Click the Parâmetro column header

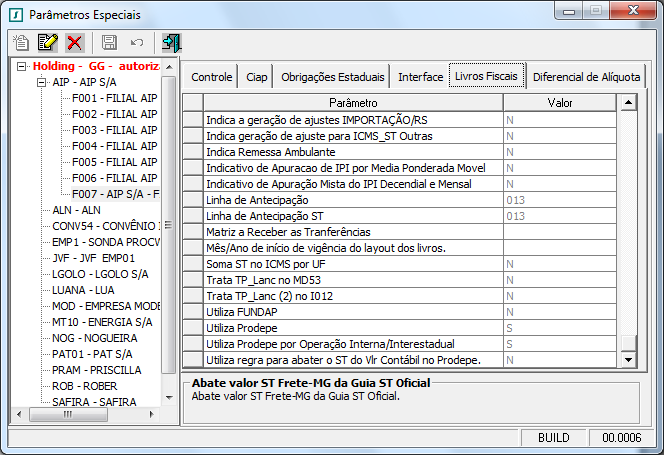[353, 103]
